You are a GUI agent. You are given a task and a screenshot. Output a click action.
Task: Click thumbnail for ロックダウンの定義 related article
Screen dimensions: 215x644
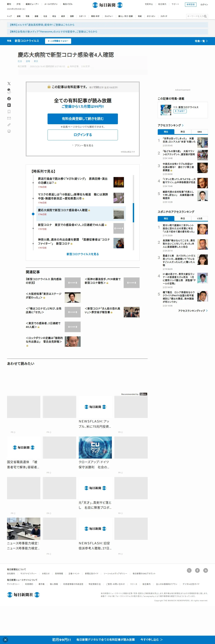point(73,342)
